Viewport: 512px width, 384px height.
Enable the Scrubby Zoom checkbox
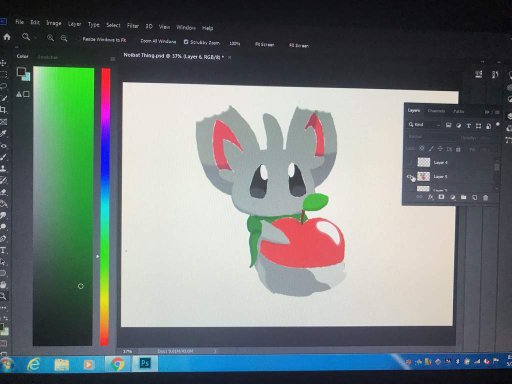tap(186, 42)
